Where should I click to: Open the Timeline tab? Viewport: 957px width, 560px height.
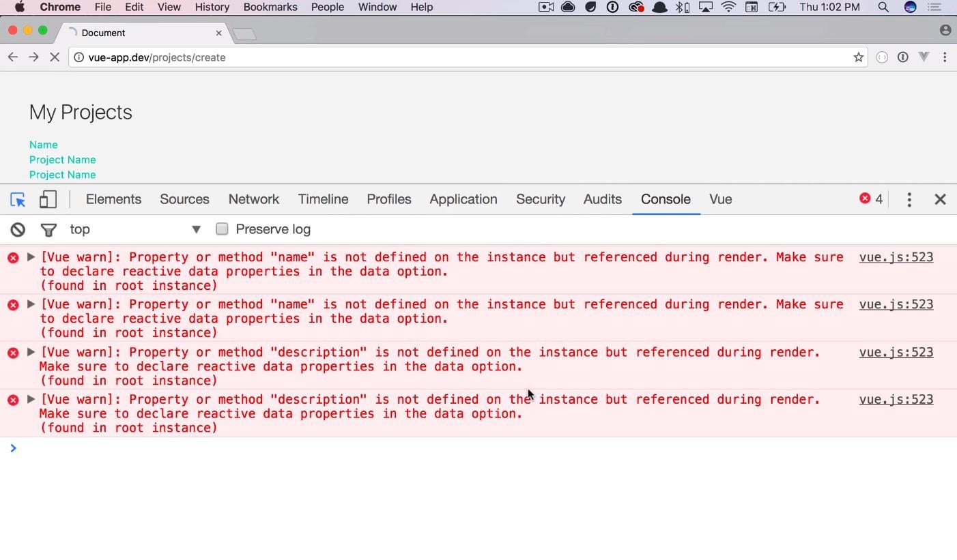coord(323,199)
